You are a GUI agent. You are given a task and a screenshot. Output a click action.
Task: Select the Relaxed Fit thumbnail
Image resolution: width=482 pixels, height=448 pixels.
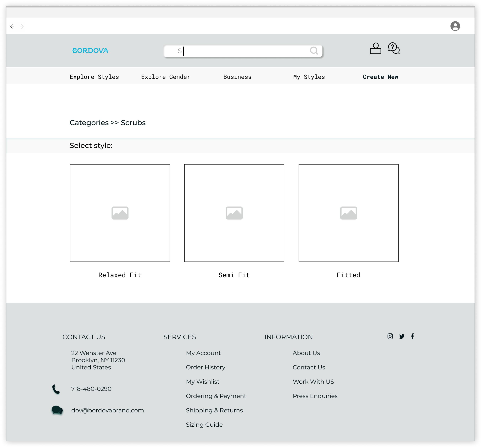pos(120,213)
